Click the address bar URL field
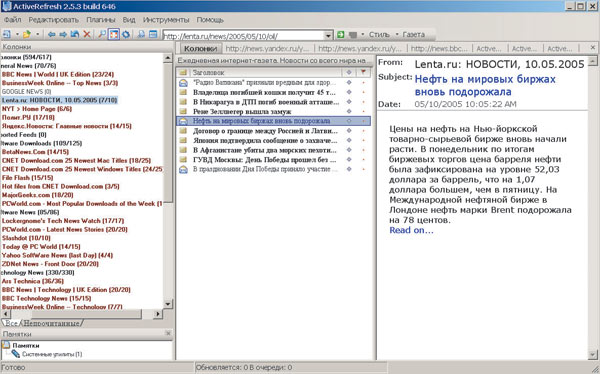600x374 pixels. tap(243, 36)
